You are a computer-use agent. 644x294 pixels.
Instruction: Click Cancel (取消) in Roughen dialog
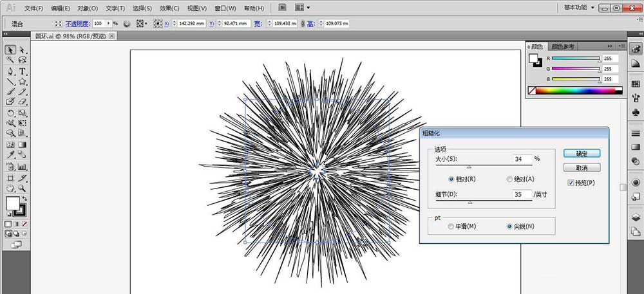coord(582,168)
